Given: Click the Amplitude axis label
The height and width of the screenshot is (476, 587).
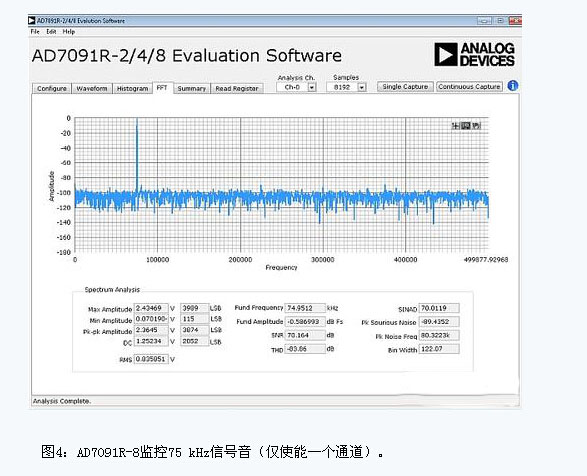Looking at the screenshot, I should tap(52, 186).
